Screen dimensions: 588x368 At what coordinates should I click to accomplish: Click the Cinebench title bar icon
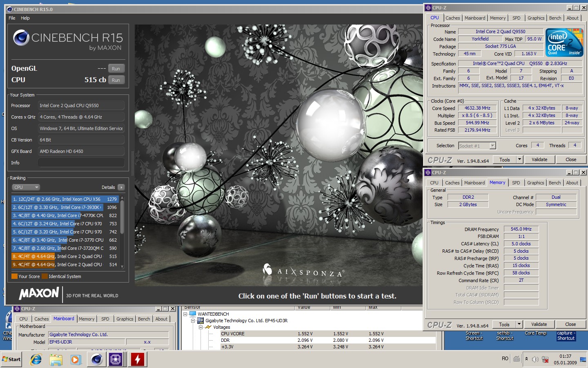coord(10,9)
